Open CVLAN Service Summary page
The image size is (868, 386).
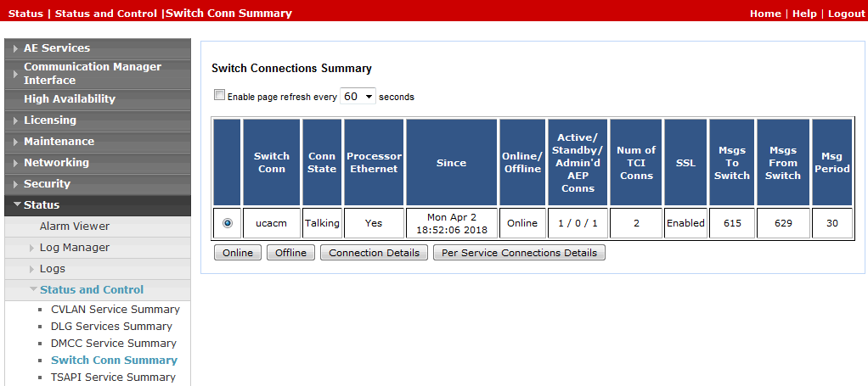pos(115,310)
